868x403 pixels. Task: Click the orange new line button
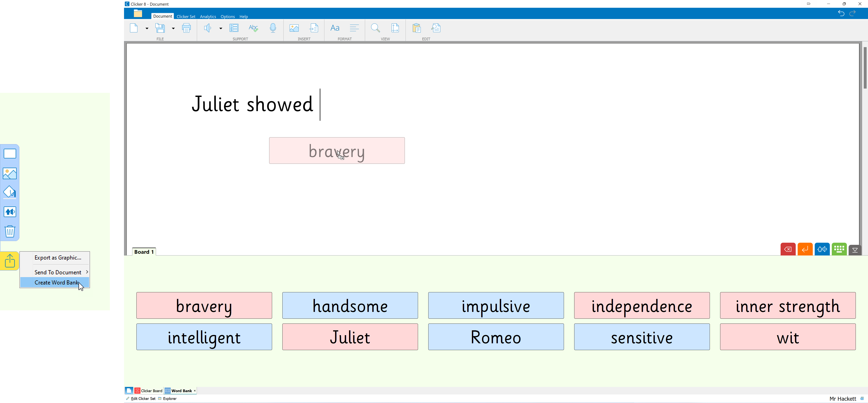[805, 249]
